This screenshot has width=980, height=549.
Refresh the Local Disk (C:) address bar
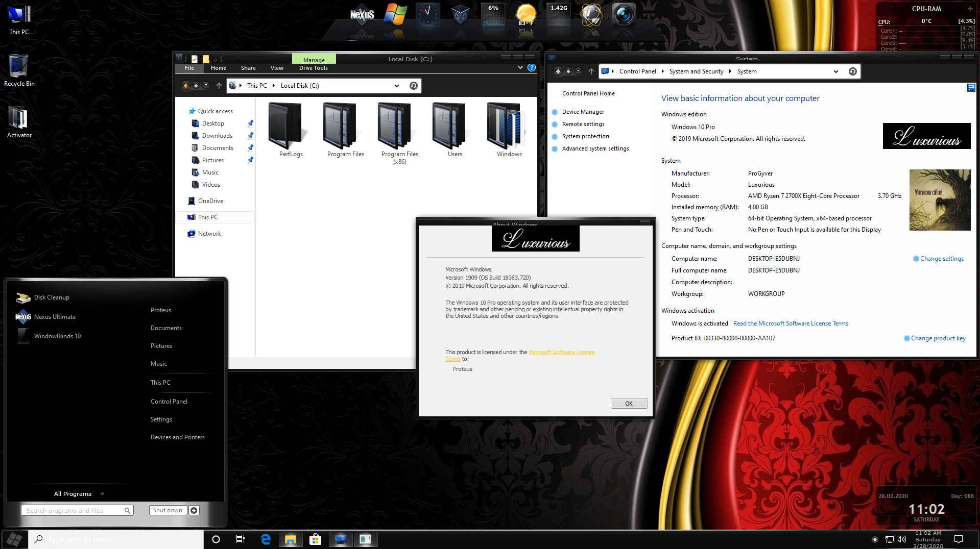[x=414, y=86]
